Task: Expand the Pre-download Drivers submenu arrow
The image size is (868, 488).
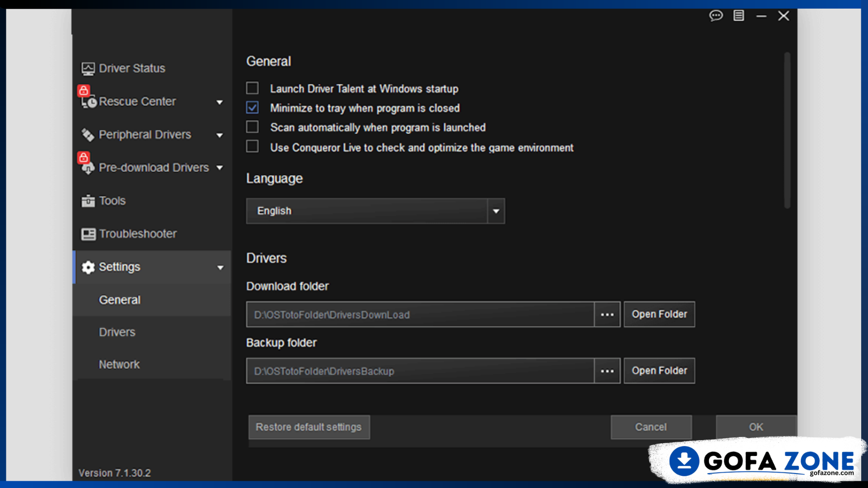Action: click(220, 168)
